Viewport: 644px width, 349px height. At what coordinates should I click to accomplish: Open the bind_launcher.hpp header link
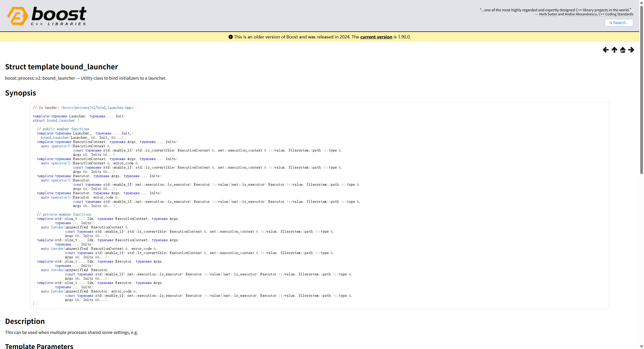[97, 108]
